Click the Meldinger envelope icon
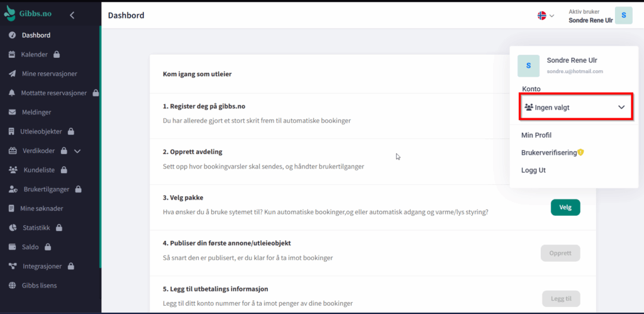644x314 pixels. tap(12, 113)
